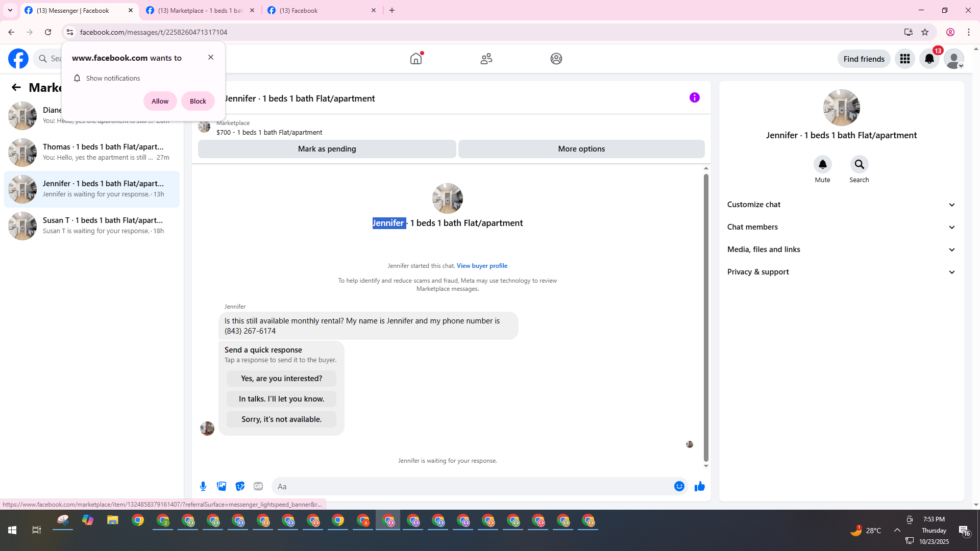Open the Facebook menu grid icon
Viewport: 980px width, 551px height.
[x=904, y=59]
